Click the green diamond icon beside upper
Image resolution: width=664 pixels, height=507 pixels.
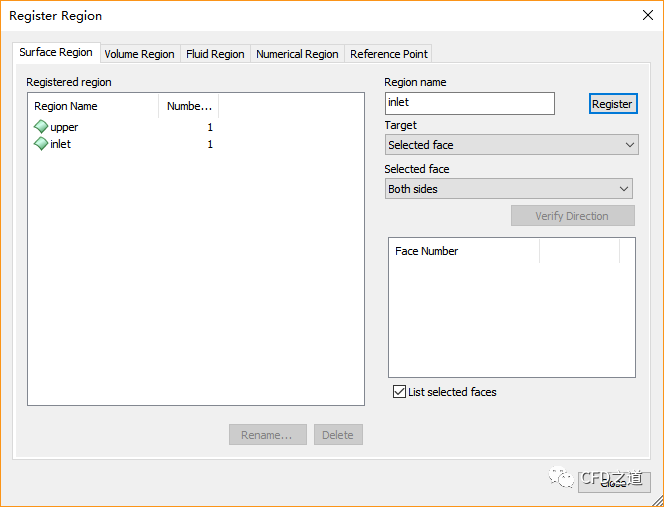pos(41,127)
